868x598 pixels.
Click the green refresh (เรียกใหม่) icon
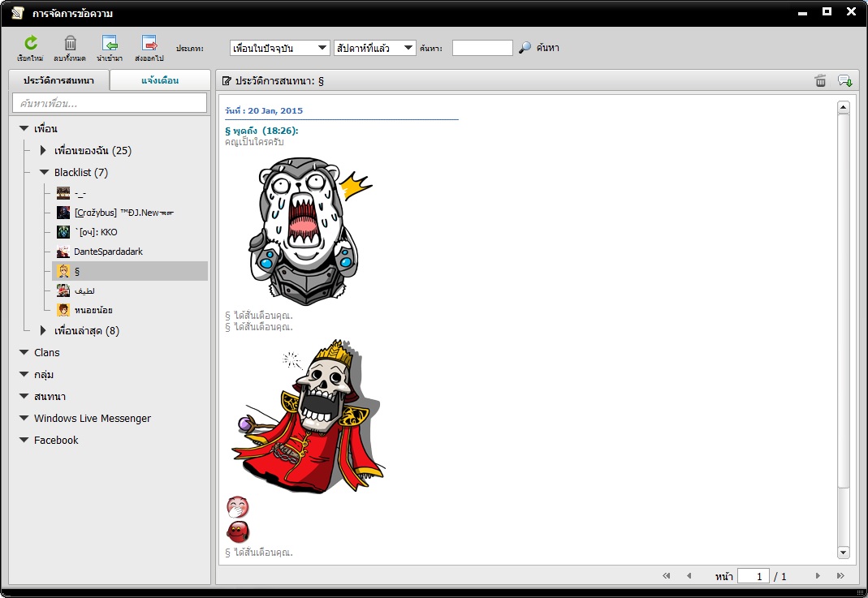(x=31, y=42)
